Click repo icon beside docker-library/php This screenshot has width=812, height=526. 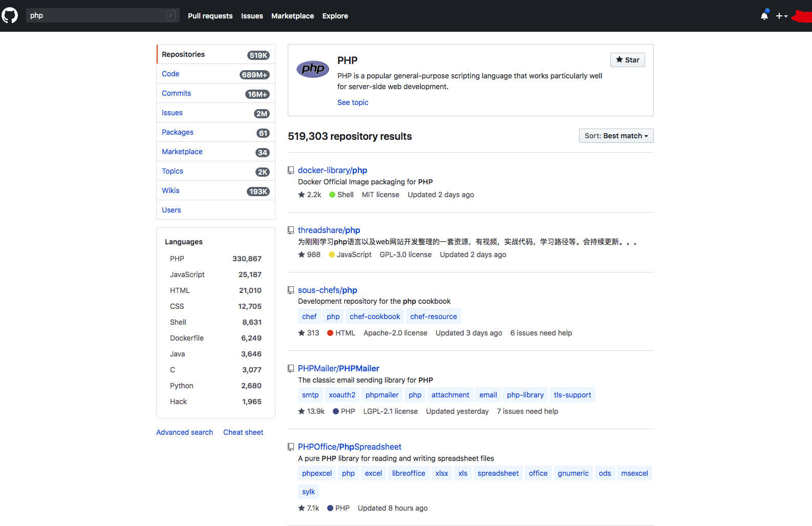pos(291,171)
